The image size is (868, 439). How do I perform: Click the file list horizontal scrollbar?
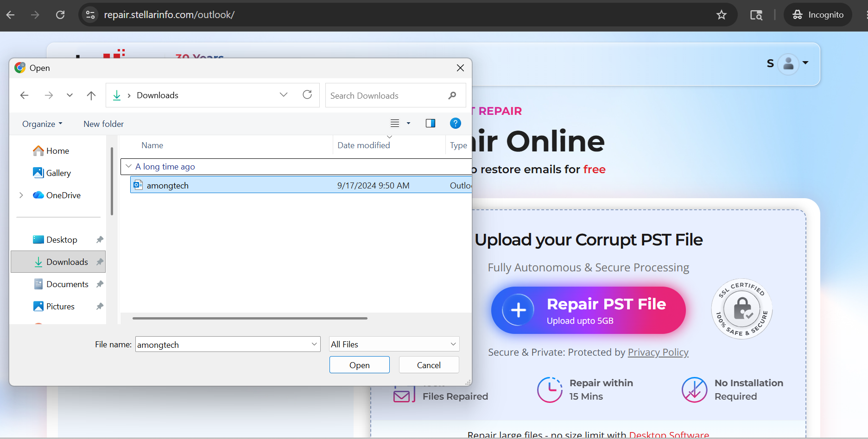point(250,319)
